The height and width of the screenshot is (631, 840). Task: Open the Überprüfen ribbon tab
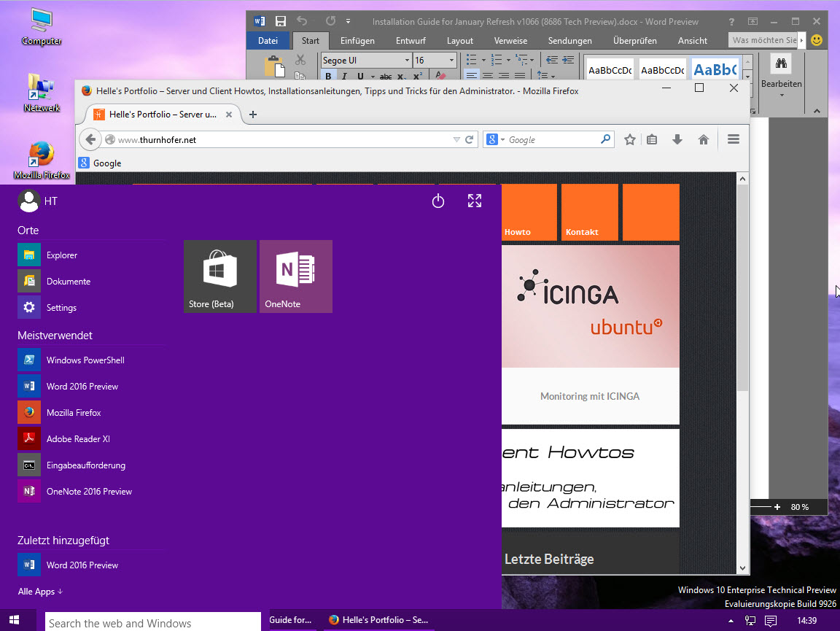[635, 41]
